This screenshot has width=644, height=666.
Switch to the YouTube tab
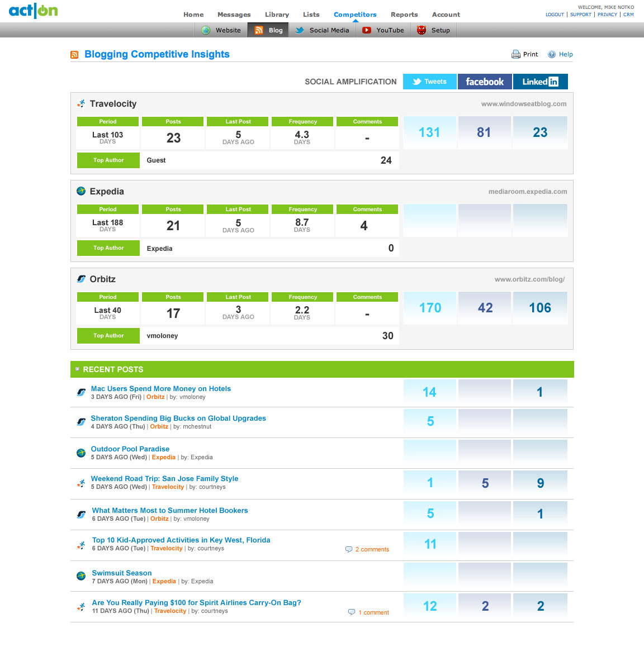click(383, 30)
